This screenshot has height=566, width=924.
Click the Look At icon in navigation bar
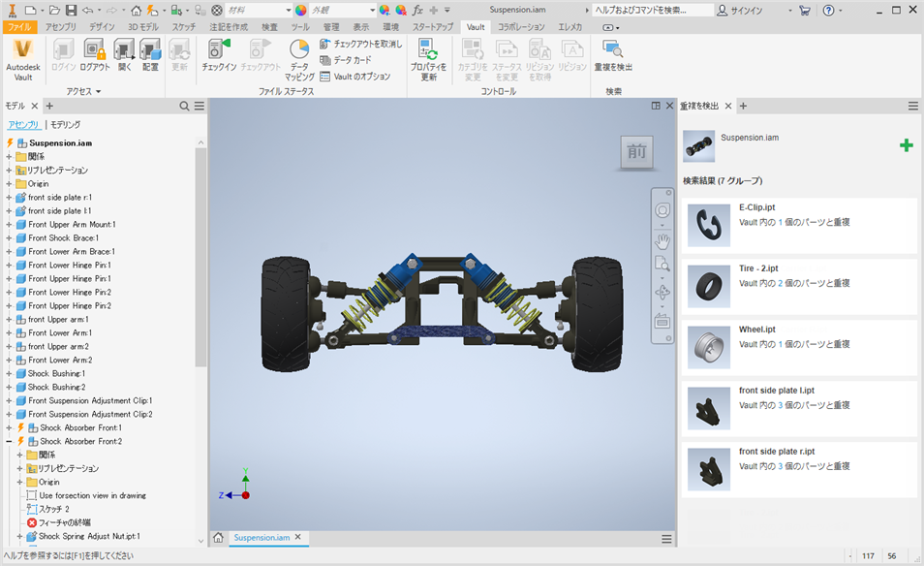click(x=662, y=322)
